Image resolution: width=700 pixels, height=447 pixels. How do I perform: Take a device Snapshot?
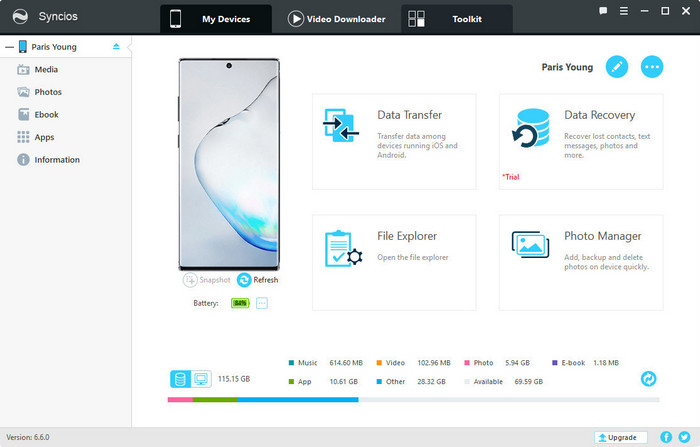point(207,280)
